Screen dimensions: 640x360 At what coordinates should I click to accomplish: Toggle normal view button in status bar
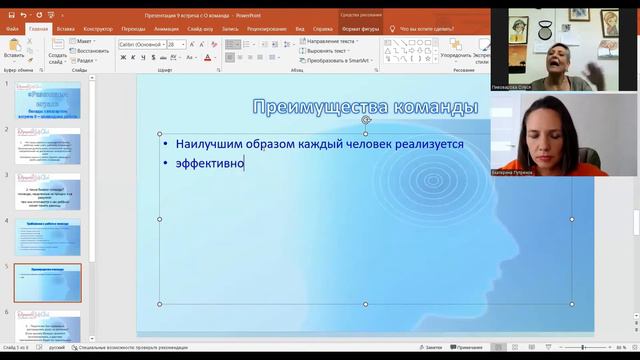[498, 347]
